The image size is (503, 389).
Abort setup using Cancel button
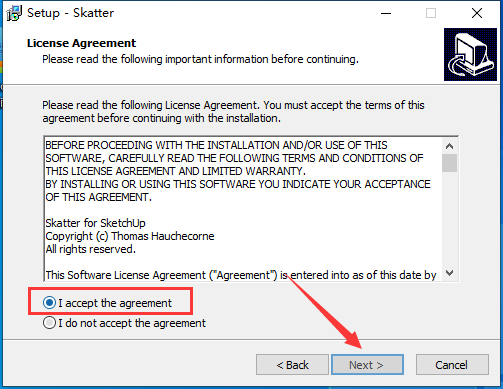click(452, 365)
